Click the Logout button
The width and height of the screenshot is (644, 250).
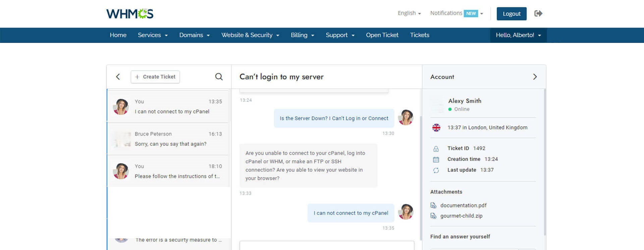pos(511,14)
